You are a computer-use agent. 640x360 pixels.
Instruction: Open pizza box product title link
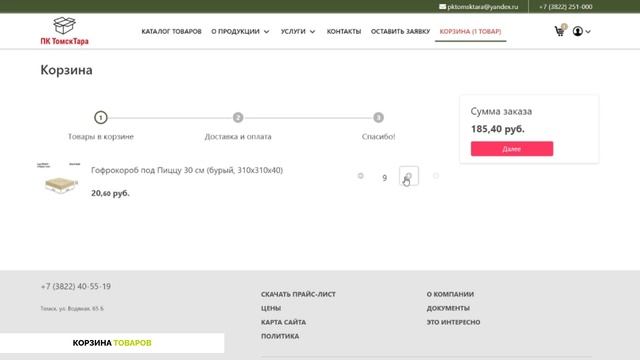pyautogui.click(x=187, y=170)
